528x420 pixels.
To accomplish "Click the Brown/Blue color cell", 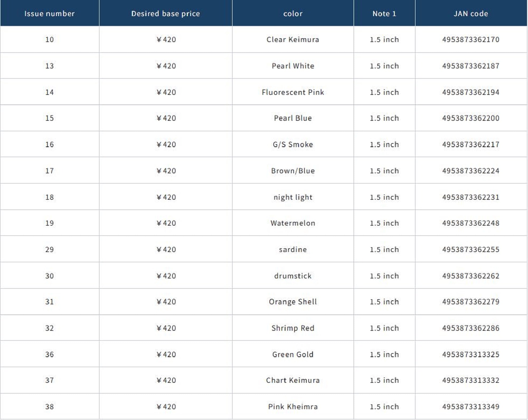I will pyautogui.click(x=293, y=171).
